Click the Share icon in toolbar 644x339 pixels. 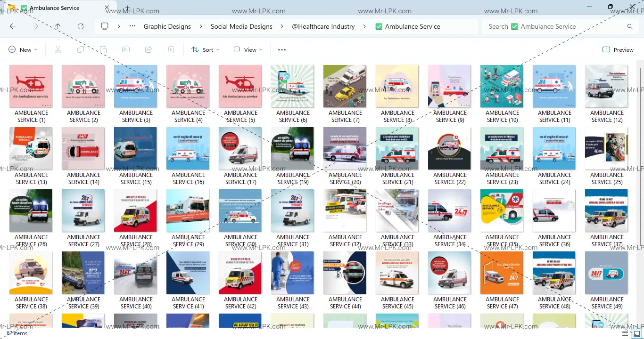click(149, 50)
